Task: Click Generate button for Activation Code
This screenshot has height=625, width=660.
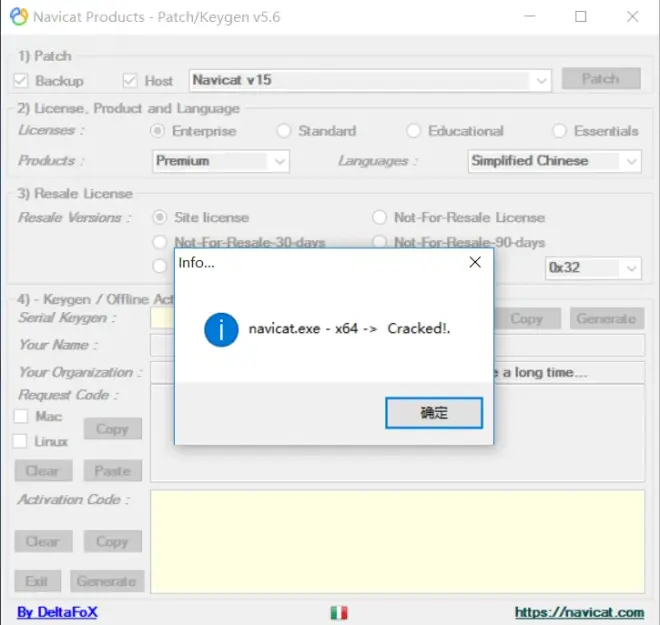Action: pyautogui.click(x=107, y=581)
